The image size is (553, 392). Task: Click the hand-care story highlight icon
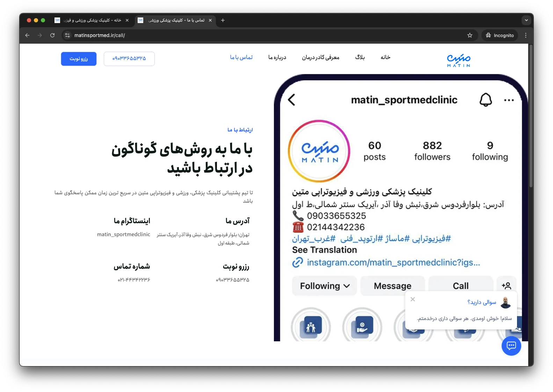pyautogui.click(x=362, y=326)
